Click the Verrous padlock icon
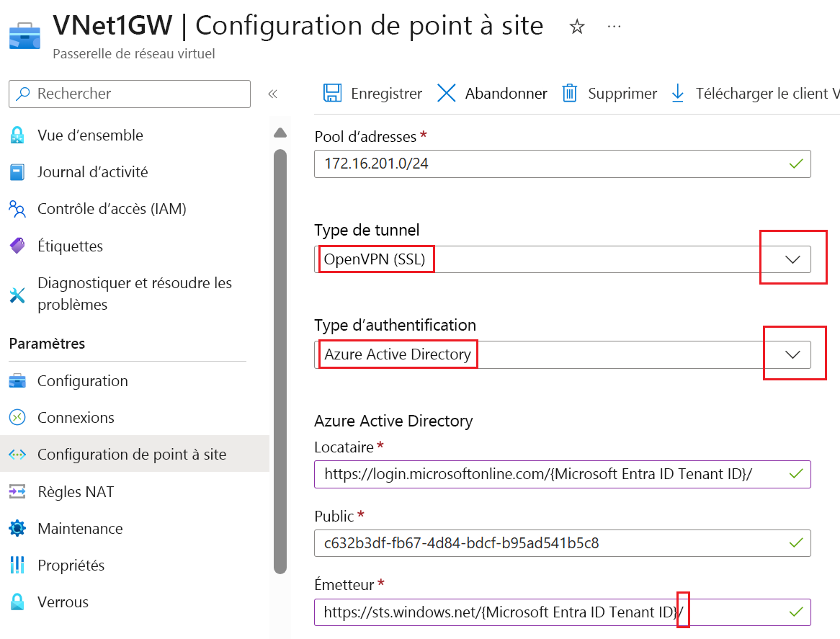 point(17,602)
